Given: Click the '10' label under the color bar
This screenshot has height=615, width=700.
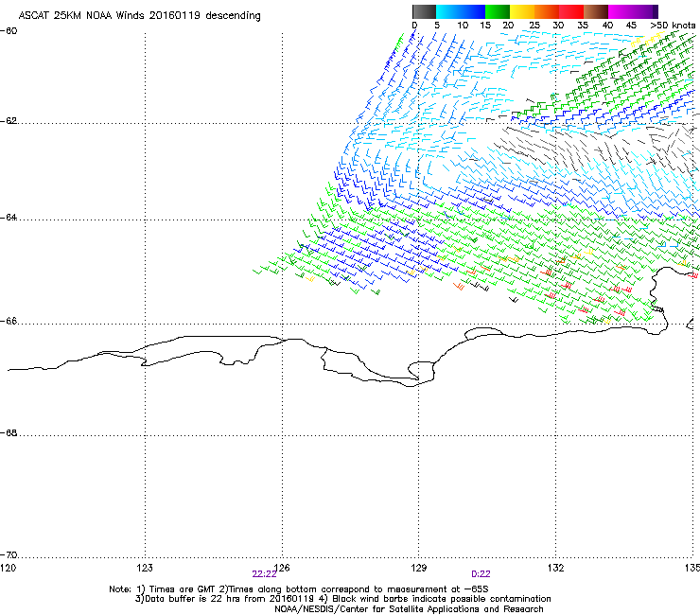Looking at the screenshot, I should (463, 26).
